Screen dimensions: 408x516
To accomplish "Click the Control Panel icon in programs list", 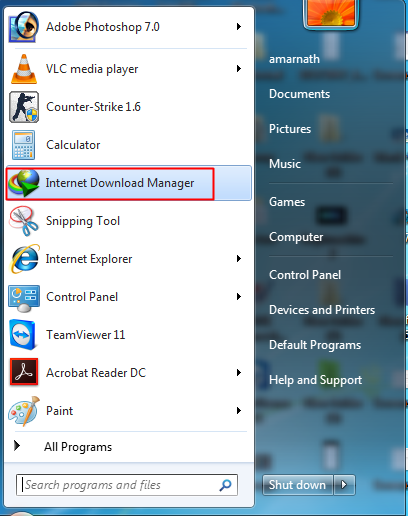I will pos(24,298).
